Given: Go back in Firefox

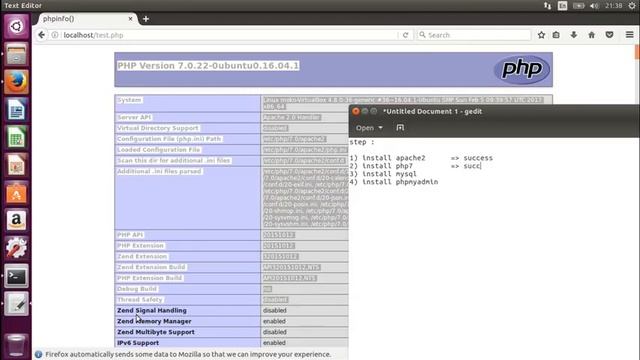Looking at the screenshot, I should click(x=41, y=35).
